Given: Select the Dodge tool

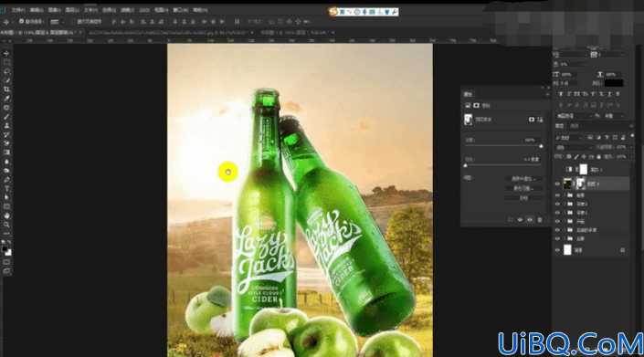Looking at the screenshot, I should pyautogui.click(x=6, y=171).
